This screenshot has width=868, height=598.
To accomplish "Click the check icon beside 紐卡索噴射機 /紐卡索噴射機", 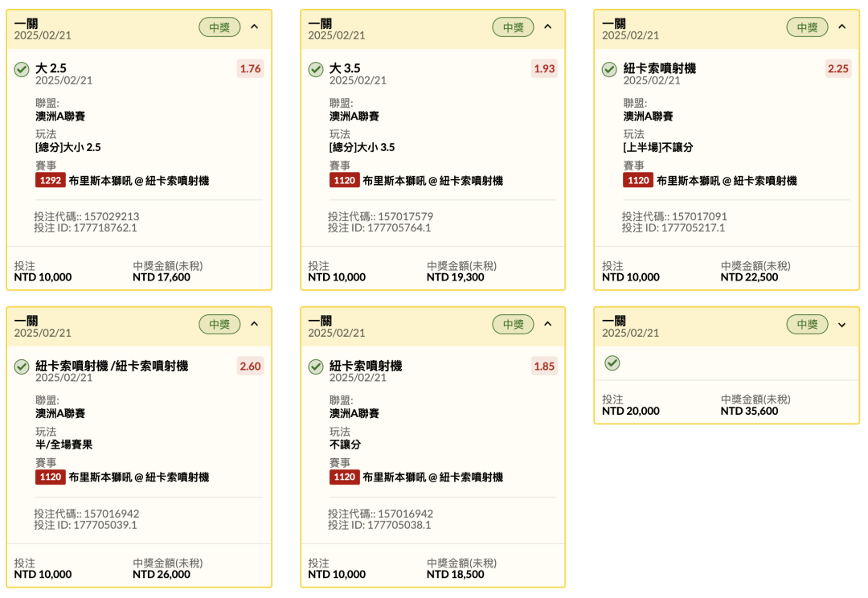I will coord(22,367).
